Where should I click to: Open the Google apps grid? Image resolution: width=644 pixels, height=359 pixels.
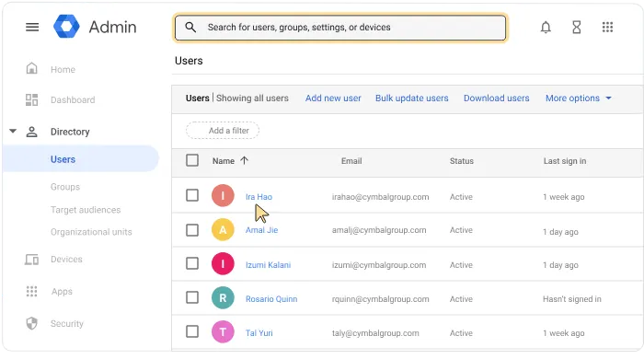pyautogui.click(x=607, y=27)
